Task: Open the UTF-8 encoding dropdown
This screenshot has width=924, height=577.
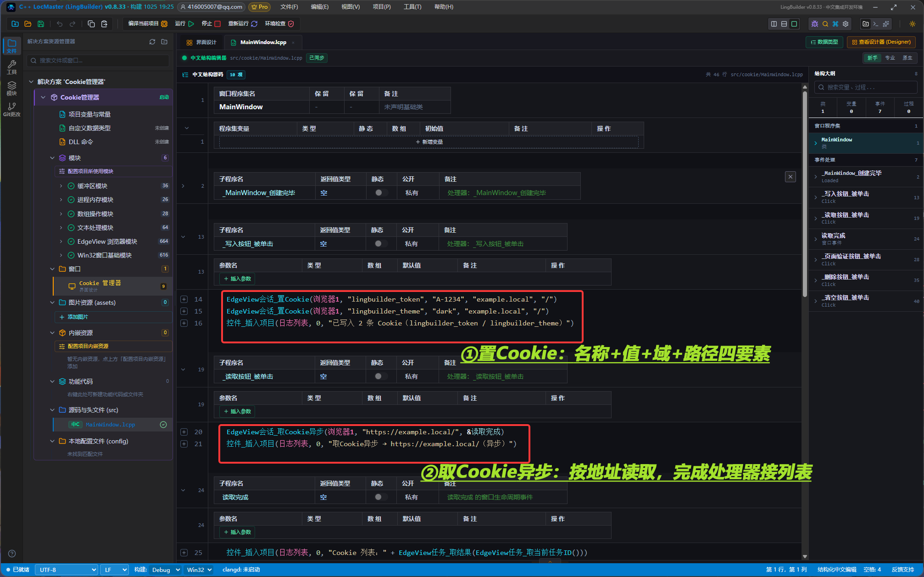Action: point(67,570)
